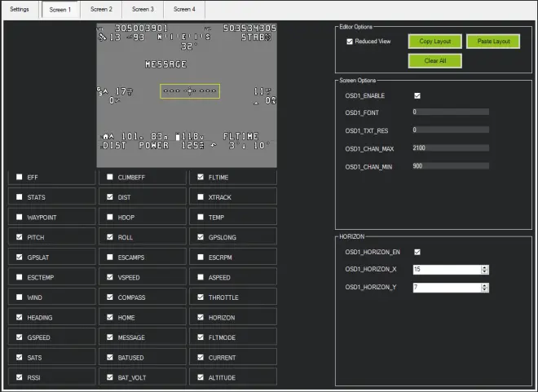The height and width of the screenshot is (392, 538).
Task: Disable the GPSLONG item checkbox
Action: (201, 237)
